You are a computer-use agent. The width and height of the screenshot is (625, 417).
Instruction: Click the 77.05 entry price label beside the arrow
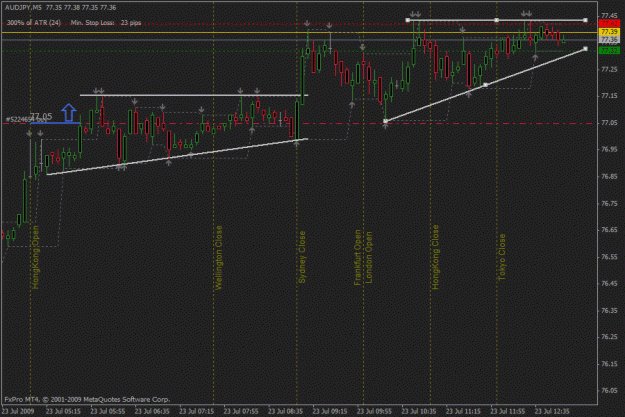coord(41,116)
